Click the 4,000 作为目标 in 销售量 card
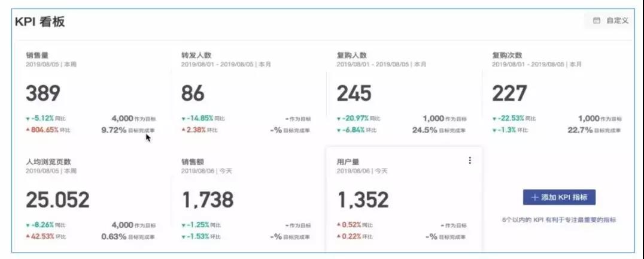 click(122, 119)
